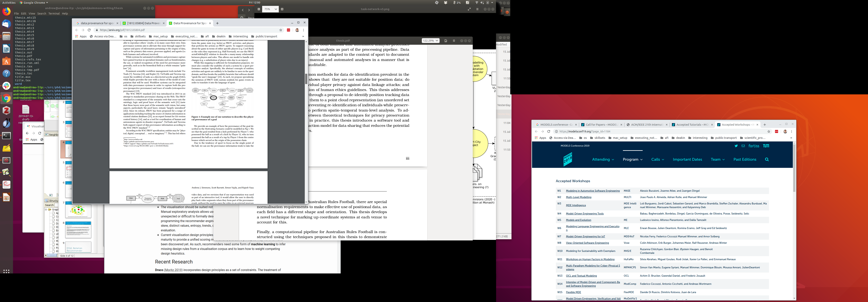Image resolution: width=868 pixels, height=302 pixels.
Task: Click the Important Dates navigation link
Action: (687, 160)
